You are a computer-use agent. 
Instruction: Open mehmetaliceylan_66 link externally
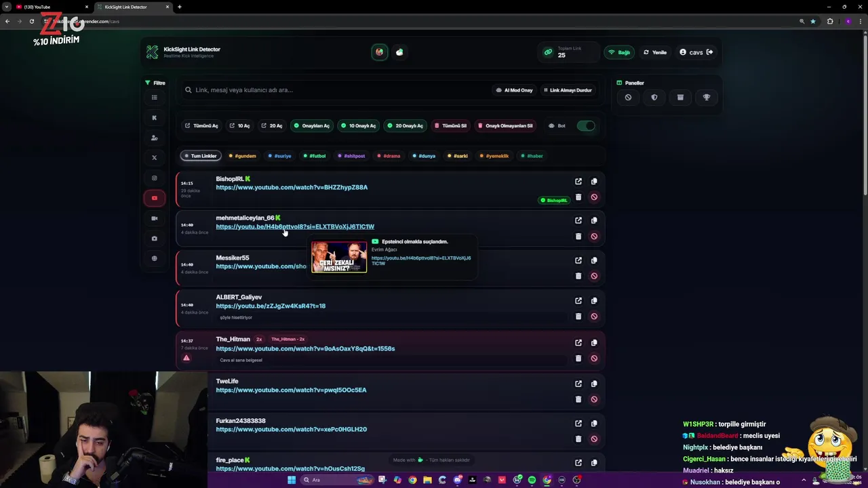point(578,220)
